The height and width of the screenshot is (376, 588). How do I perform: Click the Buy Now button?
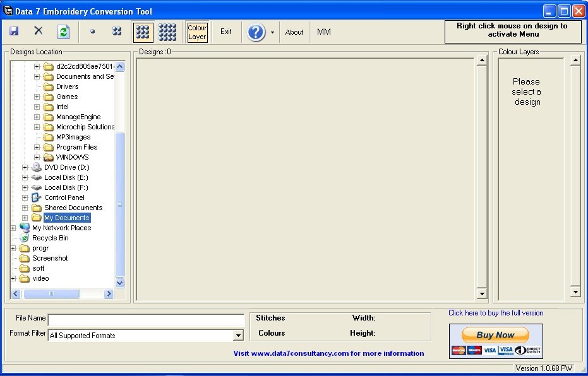coord(495,335)
